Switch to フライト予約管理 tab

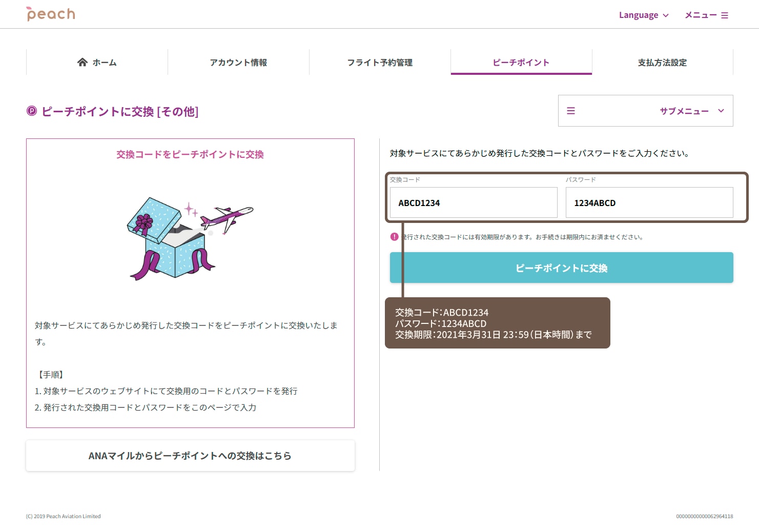[x=380, y=63]
